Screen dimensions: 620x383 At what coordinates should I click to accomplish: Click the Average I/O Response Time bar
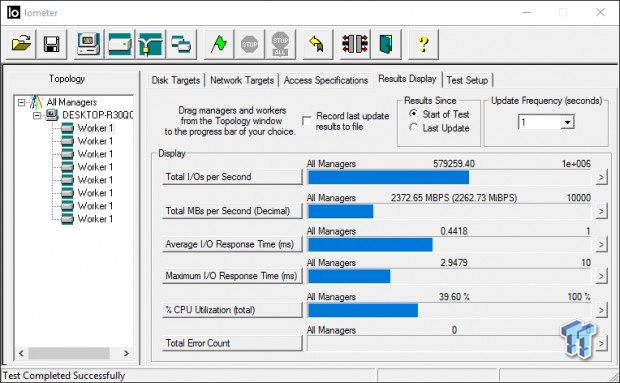point(449,245)
